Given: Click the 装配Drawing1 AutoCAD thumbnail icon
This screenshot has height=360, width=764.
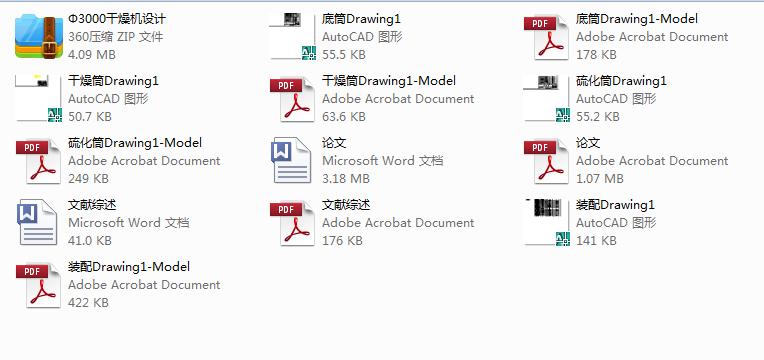Looking at the screenshot, I should click(x=547, y=222).
